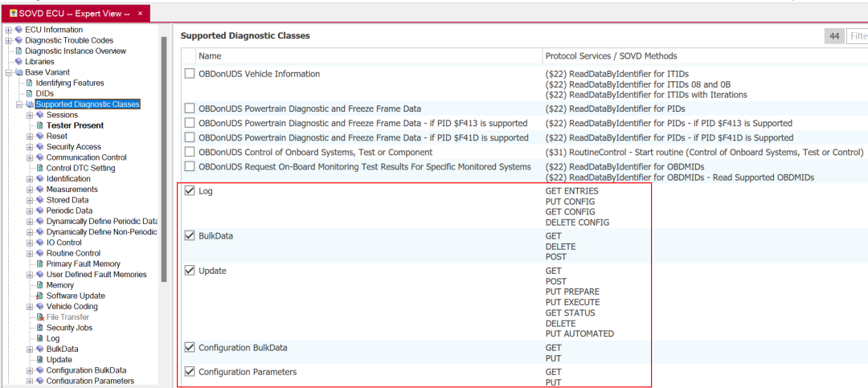Toggle the Configuration Parameters checkbox

pyautogui.click(x=190, y=372)
